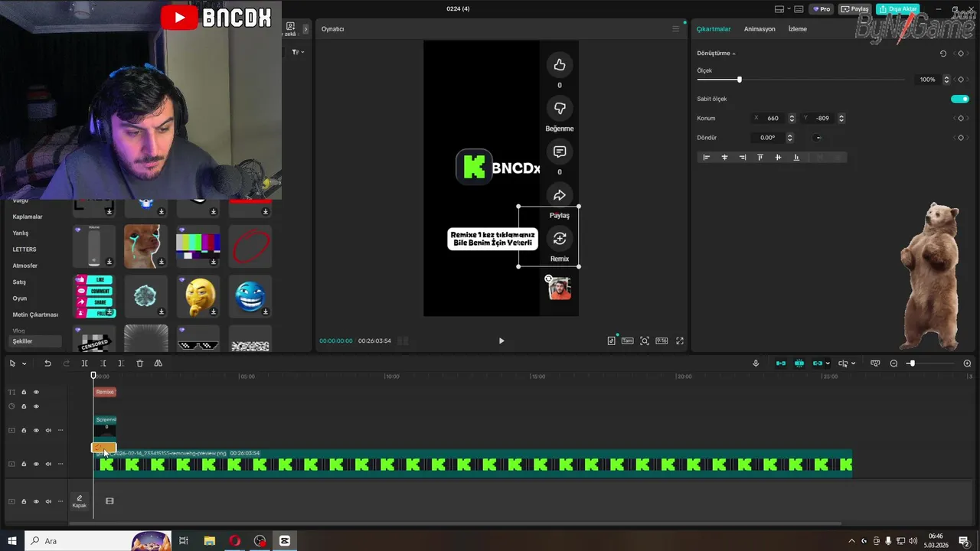Open Task View on the taskbar

tap(184, 541)
